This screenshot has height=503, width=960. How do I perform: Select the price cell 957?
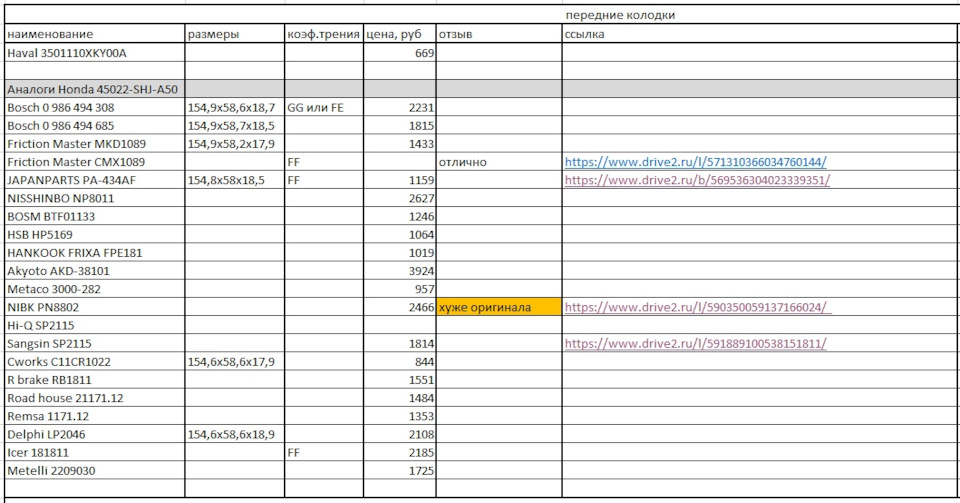click(x=400, y=289)
